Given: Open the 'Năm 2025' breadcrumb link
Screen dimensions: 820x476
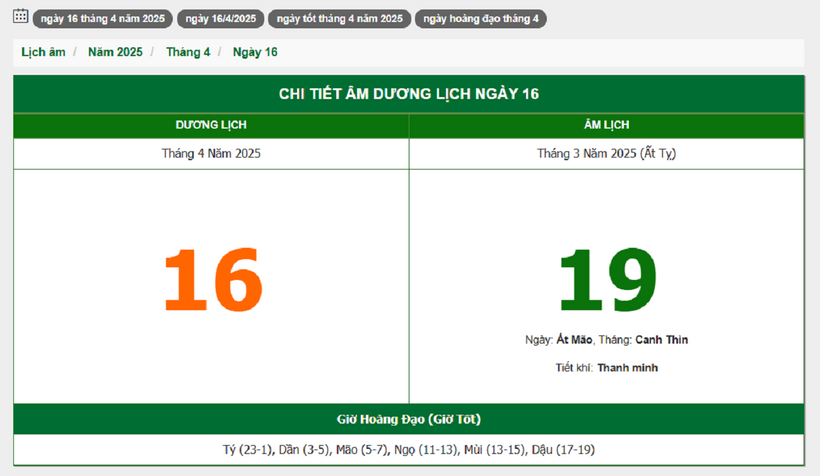Looking at the screenshot, I should click(x=115, y=52).
